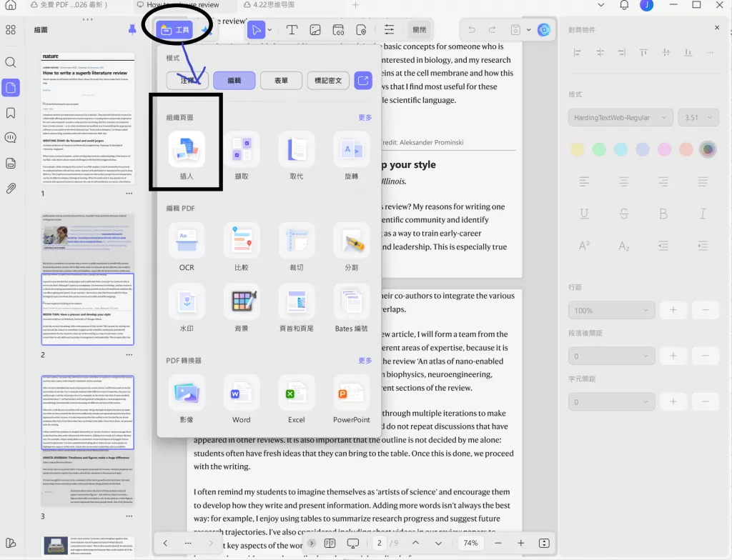
Task: Open the 74% zoom level dropdown
Action: (470, 543)
